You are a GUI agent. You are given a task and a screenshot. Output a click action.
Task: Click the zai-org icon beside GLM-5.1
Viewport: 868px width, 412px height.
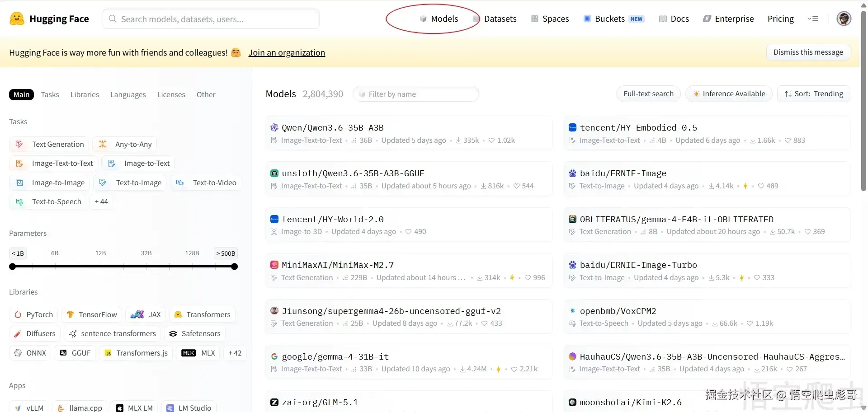[x=274, y=402]
